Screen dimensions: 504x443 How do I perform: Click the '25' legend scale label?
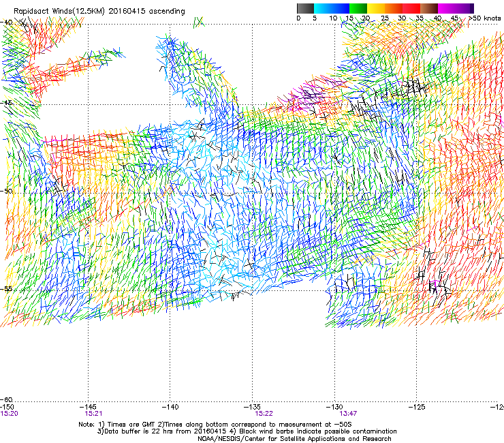pos(385,18)
